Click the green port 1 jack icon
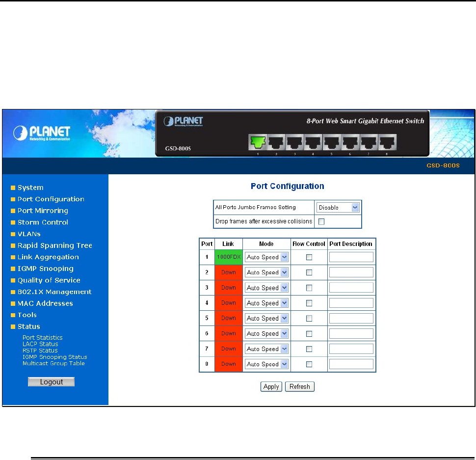 [258, 142]
